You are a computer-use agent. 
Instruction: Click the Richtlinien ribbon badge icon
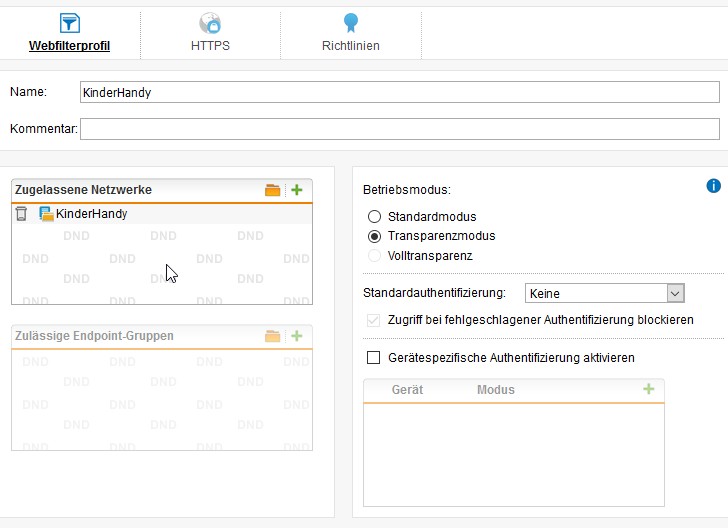[351, 23]
